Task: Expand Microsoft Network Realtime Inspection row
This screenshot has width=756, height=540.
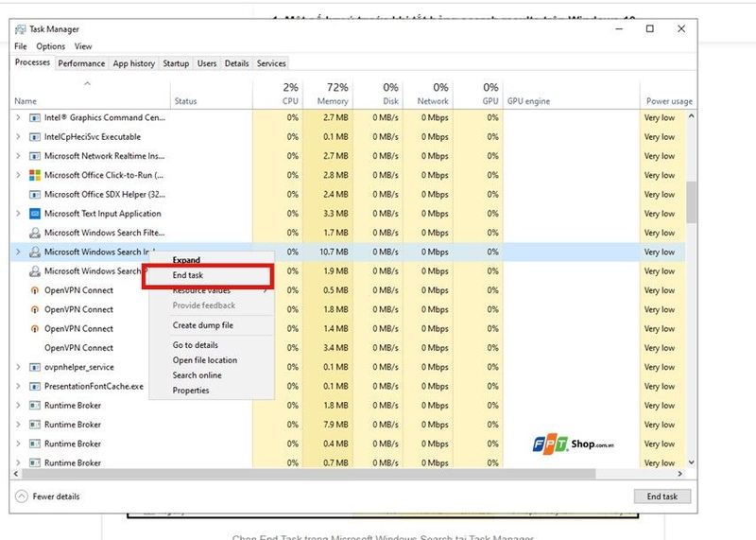Action: (18, 156)
